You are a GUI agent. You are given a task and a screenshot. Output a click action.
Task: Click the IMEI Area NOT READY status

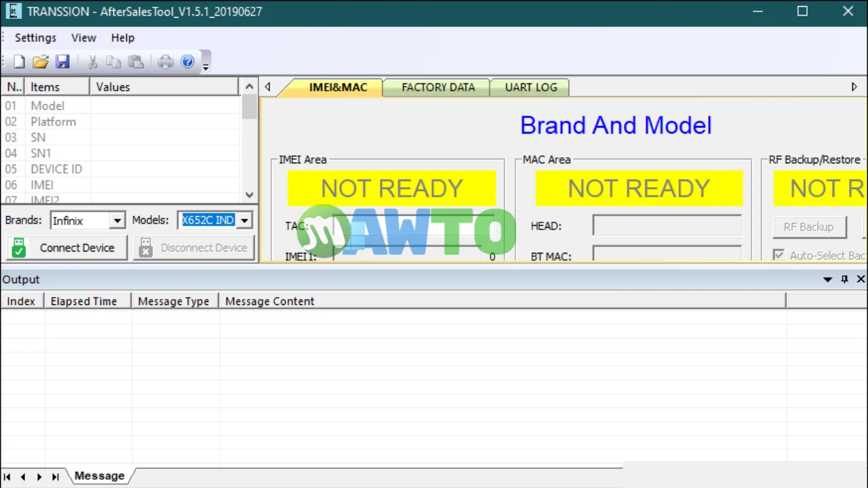[392, 188]
